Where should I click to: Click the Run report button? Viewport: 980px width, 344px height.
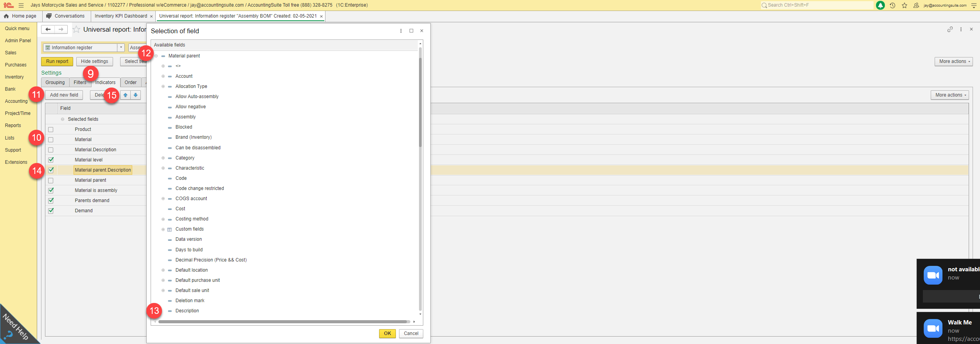[57, 61]
